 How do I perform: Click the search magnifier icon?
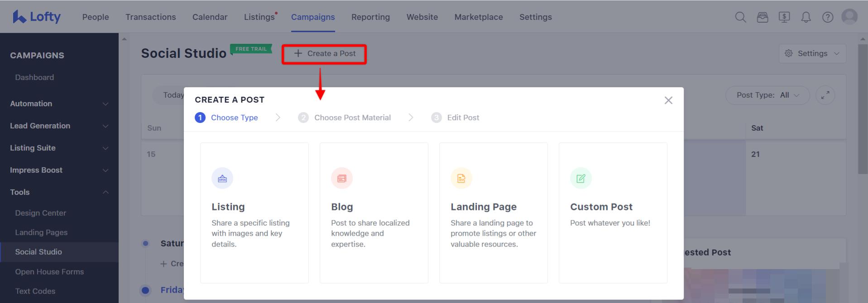[x=740, y=17]
